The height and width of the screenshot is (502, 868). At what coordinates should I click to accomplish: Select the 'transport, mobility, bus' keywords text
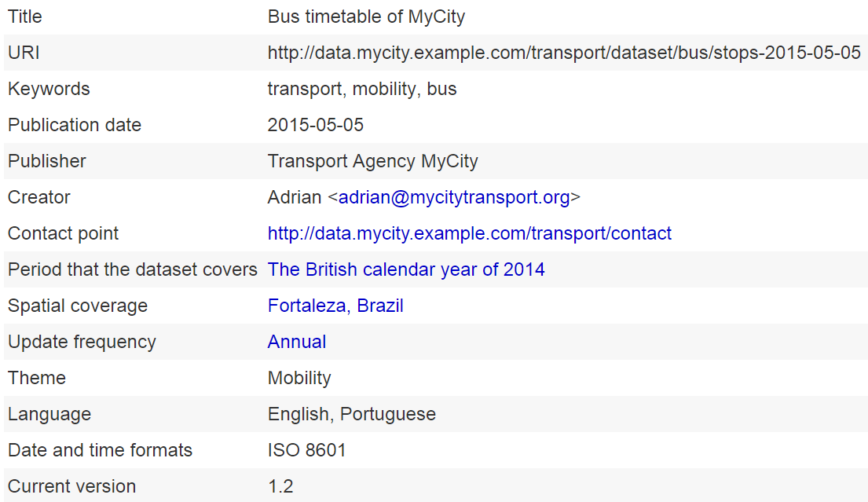[x=362, y=89]
